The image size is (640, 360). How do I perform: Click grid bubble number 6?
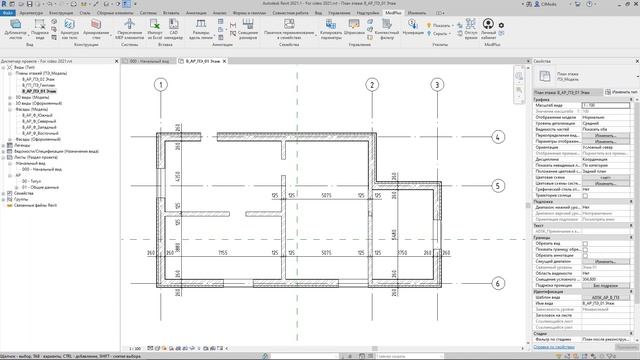498,284
